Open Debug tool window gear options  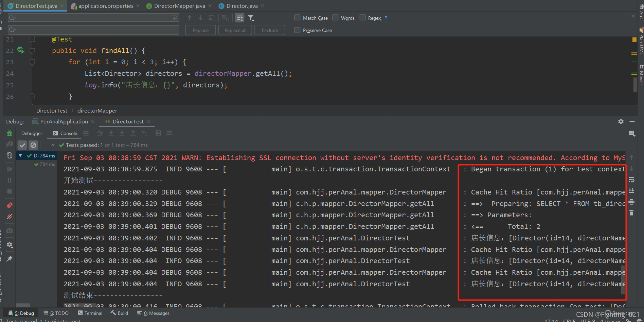pos(621,121)
